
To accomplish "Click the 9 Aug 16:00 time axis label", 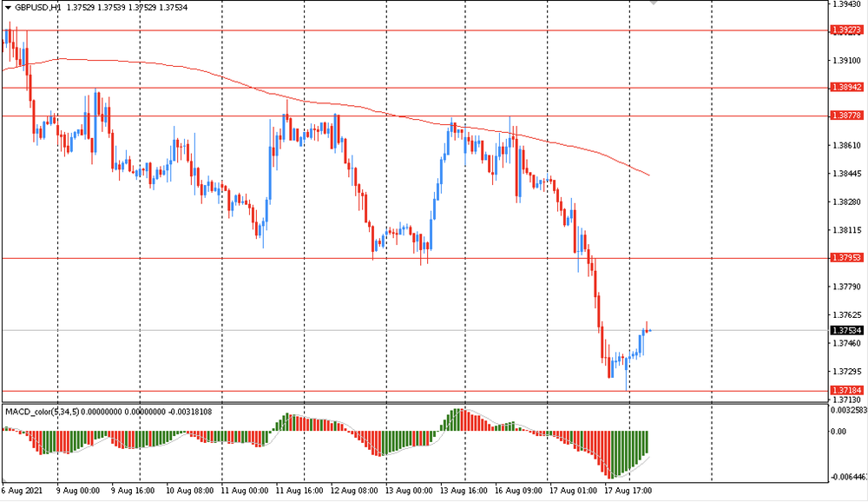I will click(x=133, y=491).
